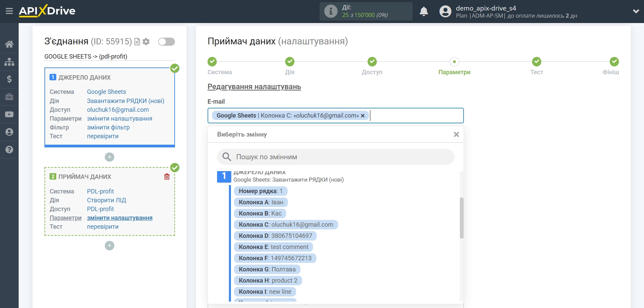Open the connections sitemap icon in the sidebar
Screen dimensions: 644x308
[9, 62]
